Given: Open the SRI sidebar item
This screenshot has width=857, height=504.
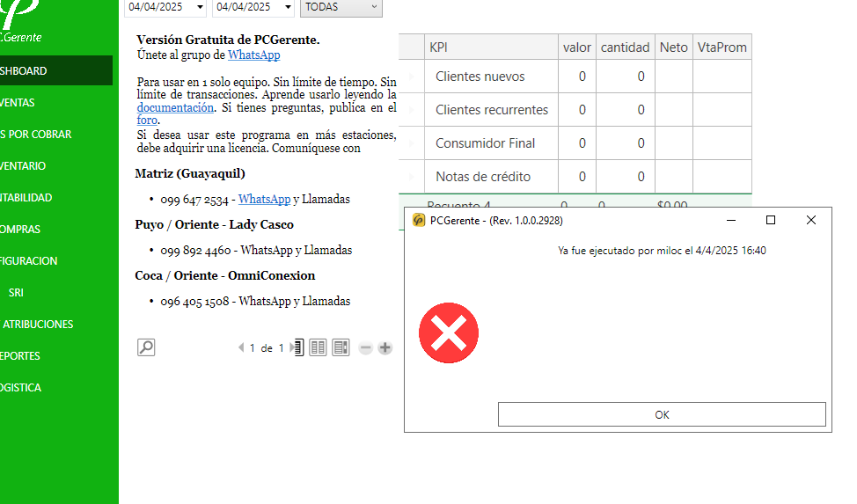Looking at the screenshot, I should [x=56, y=292].
